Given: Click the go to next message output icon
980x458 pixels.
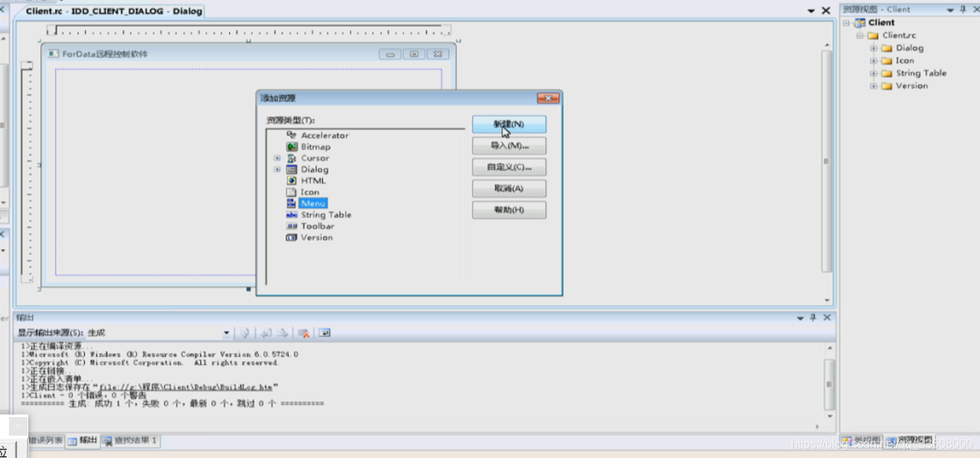Looking at the screenshot, I should coord(282,333).
